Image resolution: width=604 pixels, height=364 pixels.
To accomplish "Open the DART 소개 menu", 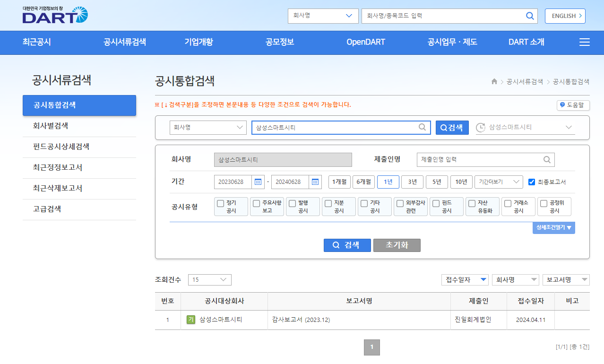I will tap(526, 42).
